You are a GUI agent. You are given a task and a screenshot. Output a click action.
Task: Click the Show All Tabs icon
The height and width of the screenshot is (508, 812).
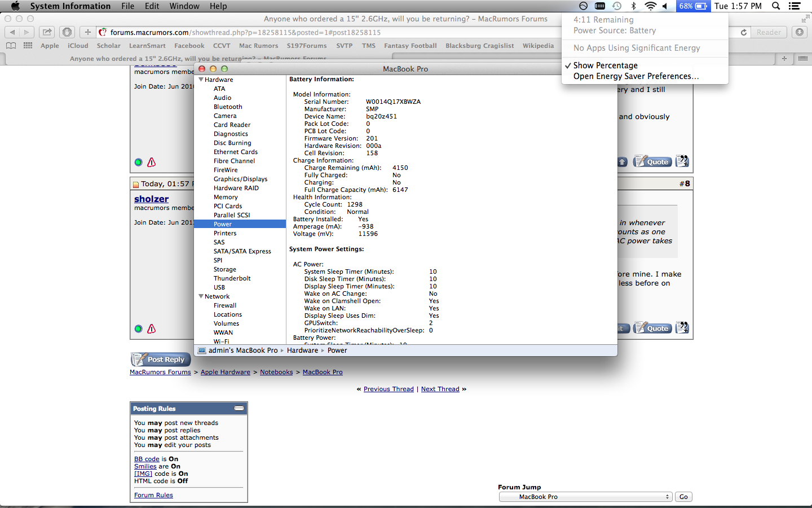pos(803,58)
